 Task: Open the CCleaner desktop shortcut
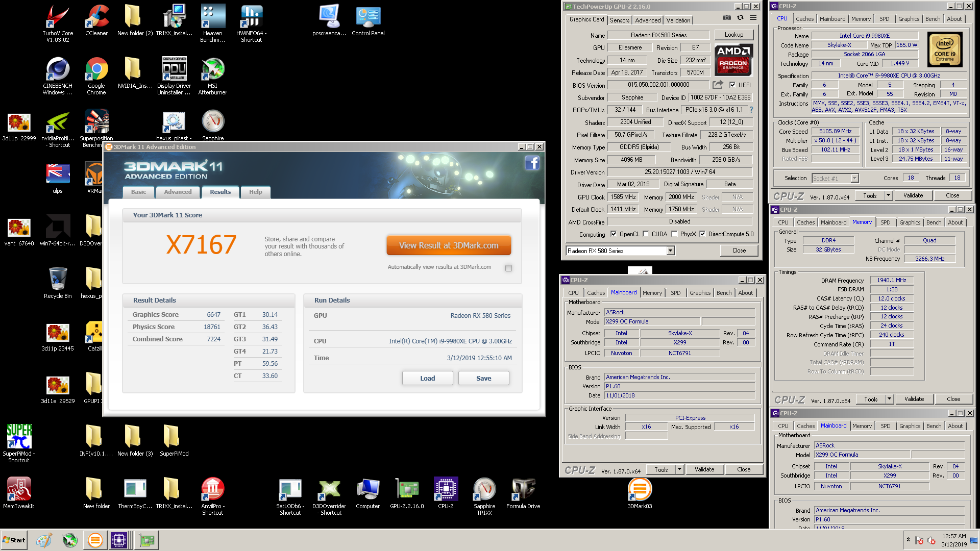(x=96, y=20)
